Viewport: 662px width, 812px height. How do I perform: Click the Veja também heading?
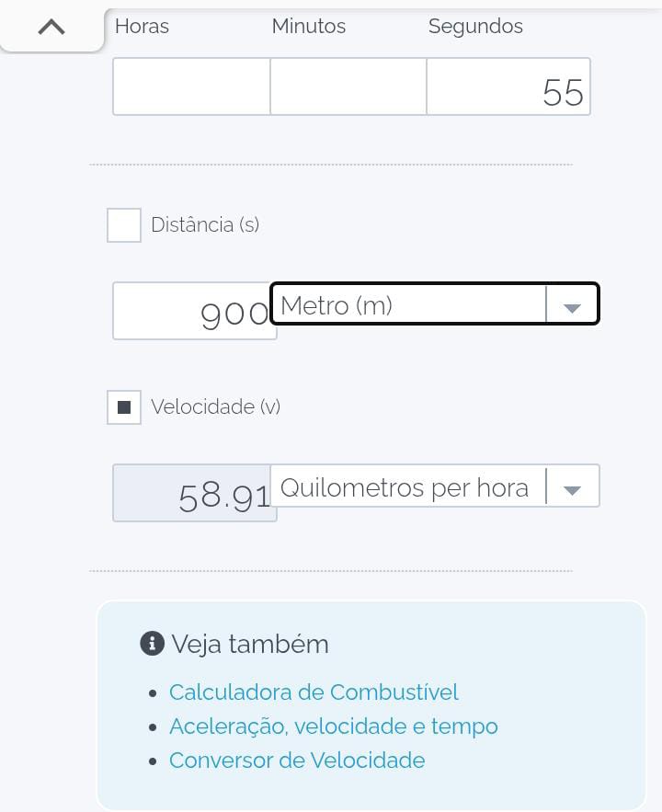click(x=250, y=644)
